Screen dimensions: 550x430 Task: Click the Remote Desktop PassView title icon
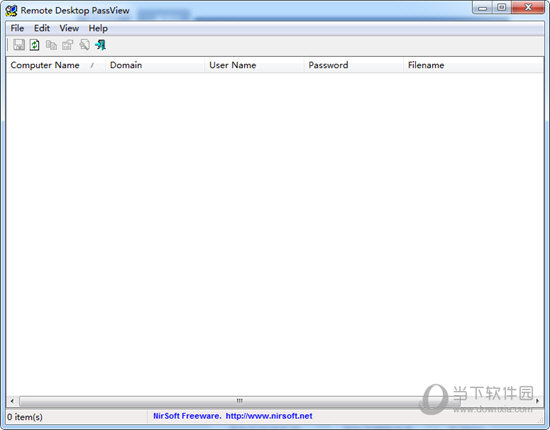pos(11,11)
